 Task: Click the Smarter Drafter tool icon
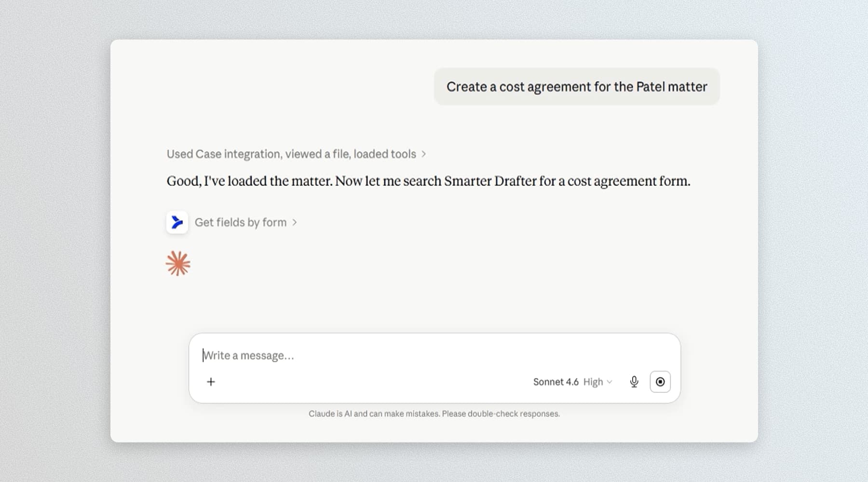177,222
